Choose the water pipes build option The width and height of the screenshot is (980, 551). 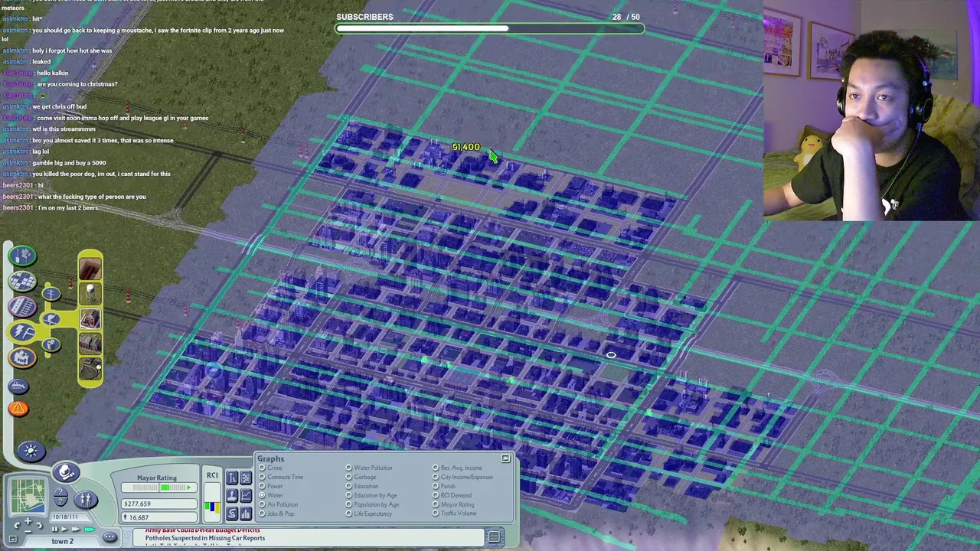pos(90,269)
